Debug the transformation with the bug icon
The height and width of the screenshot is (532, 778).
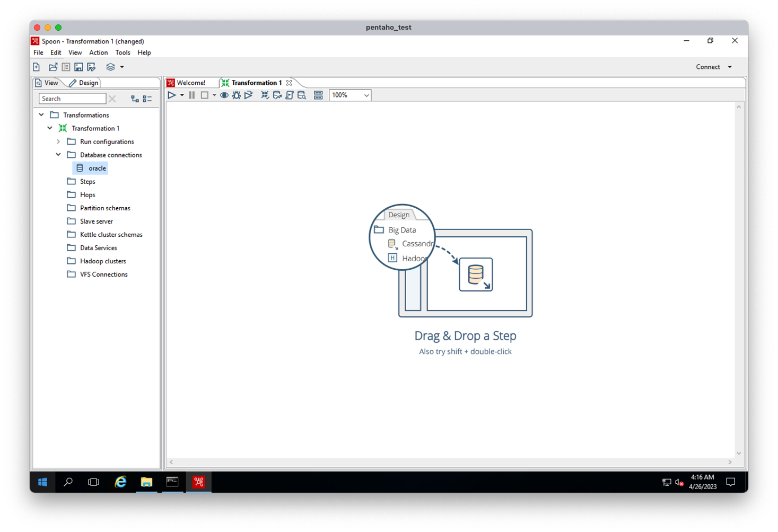point(237,95)
